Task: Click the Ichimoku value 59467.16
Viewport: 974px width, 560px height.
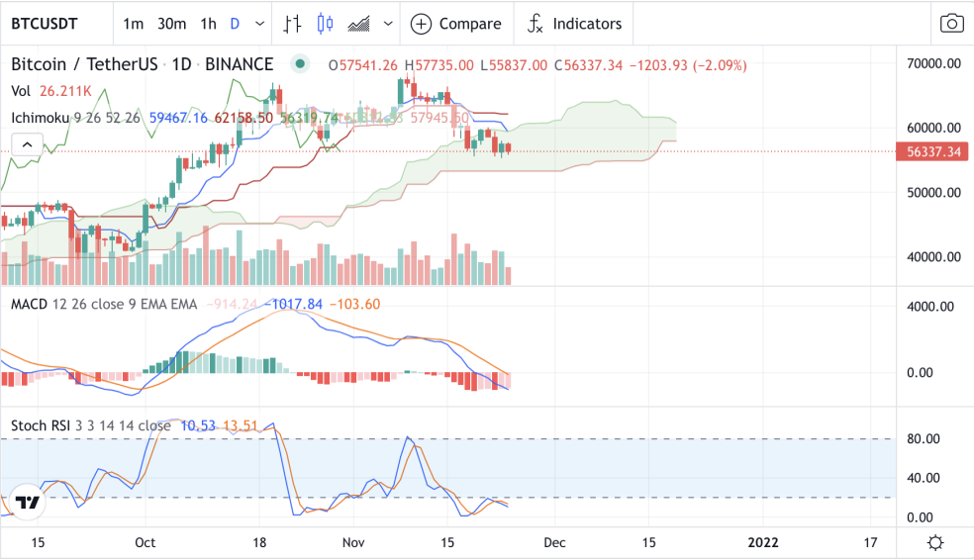Action: 178,118
